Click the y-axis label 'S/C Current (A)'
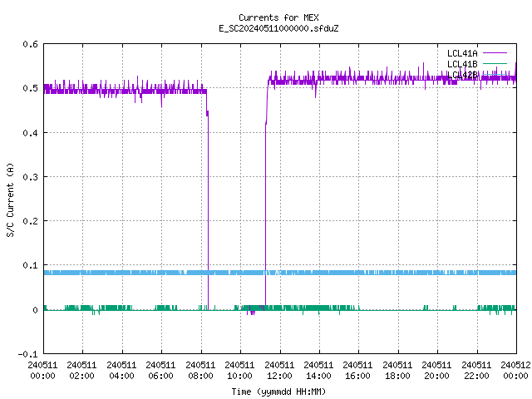 click(10, 200)
